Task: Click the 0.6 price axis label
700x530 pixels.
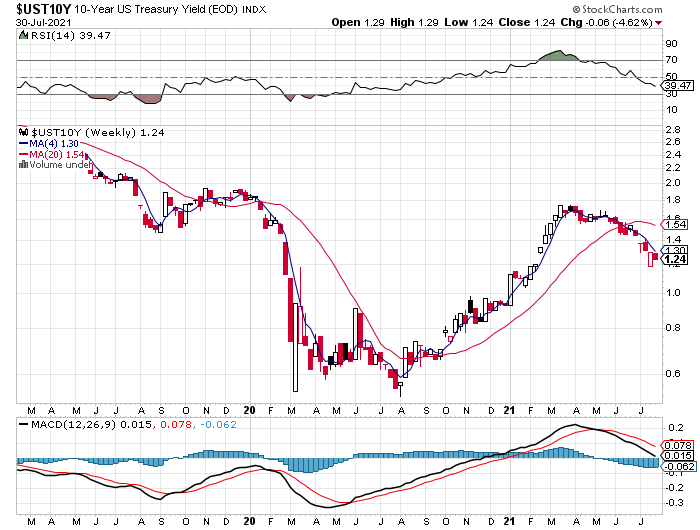Action: tap(673, 373)
